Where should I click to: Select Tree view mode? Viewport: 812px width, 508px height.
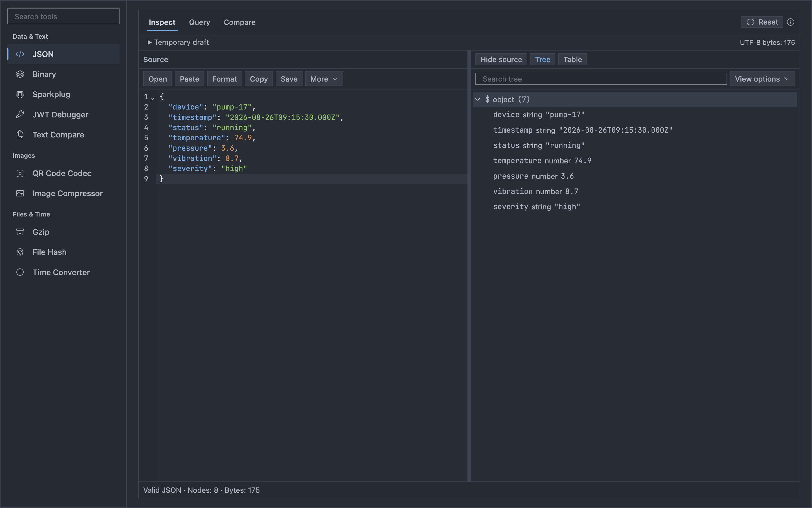click(x=542, y=60)
